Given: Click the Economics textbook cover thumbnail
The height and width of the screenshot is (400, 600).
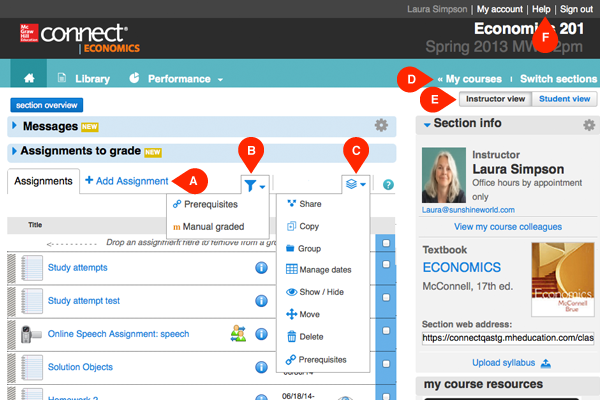Looking at the screenshot, I should 563,282.
